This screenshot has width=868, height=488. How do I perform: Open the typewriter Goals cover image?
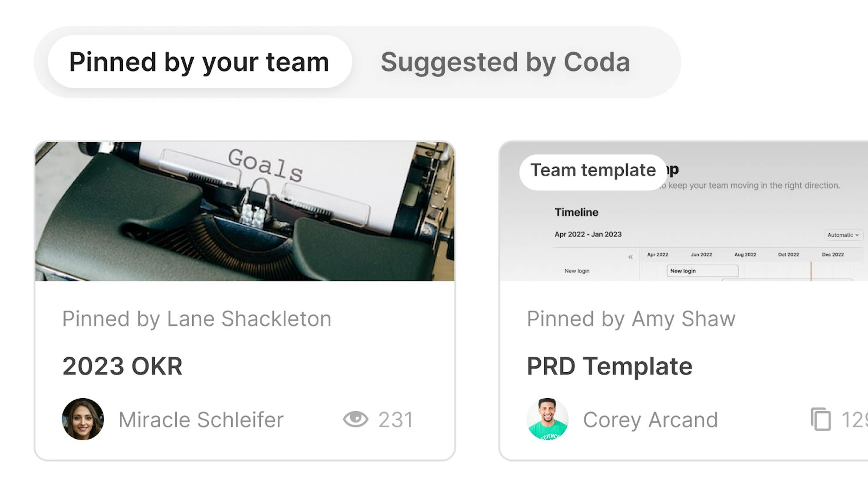pyautogui.click(x=245, y=211)
